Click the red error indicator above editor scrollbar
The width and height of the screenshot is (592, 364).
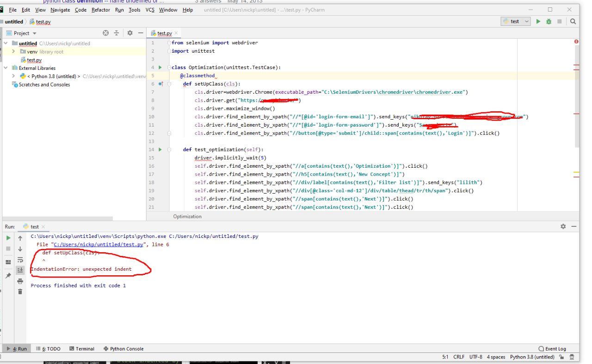[x=576, y=42]
